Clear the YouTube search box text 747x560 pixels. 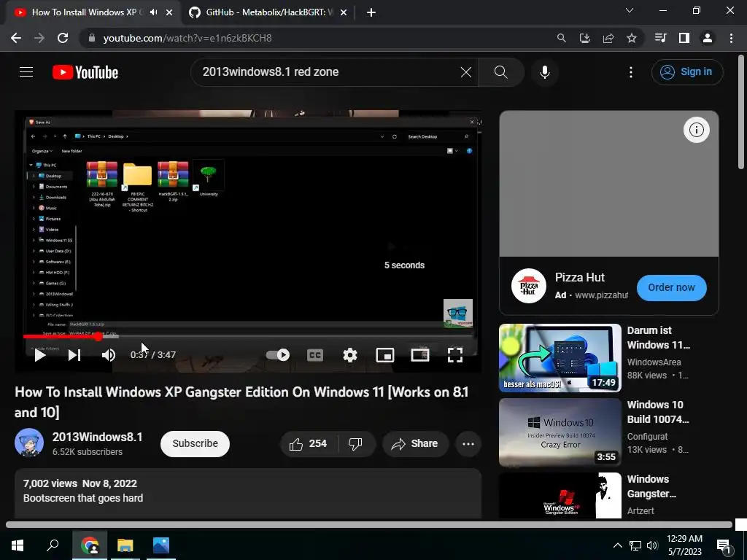[x=466, y=72]
